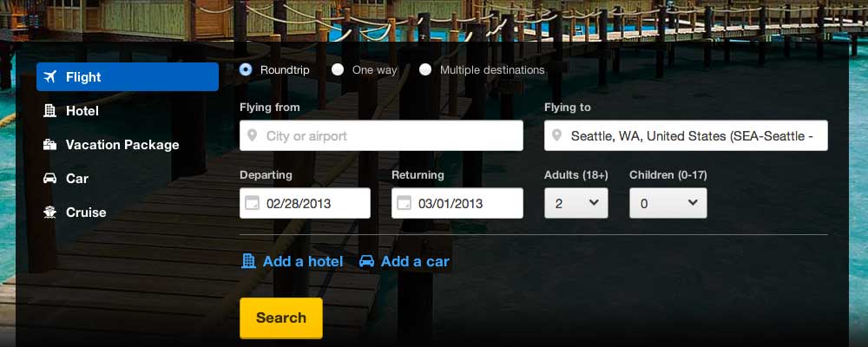Click the suitcase icon for Vacation Package
868x347 pixels.
[x=49, y=145]
